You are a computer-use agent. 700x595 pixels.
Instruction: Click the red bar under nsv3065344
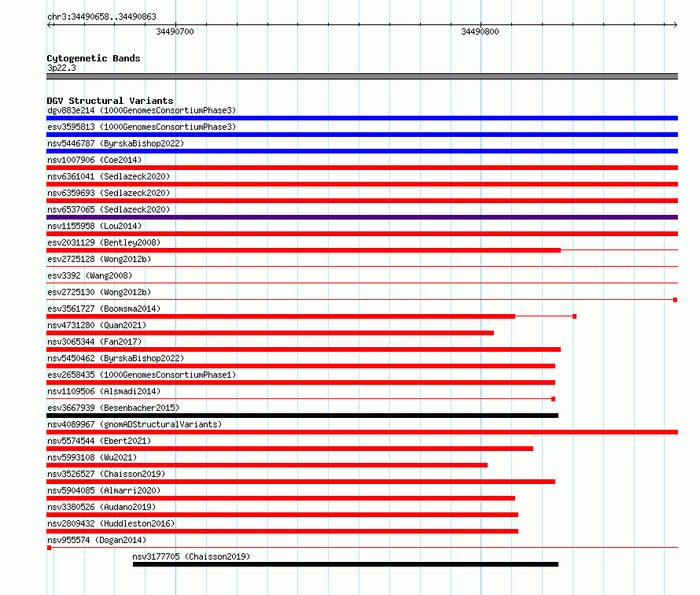(304, 349)
